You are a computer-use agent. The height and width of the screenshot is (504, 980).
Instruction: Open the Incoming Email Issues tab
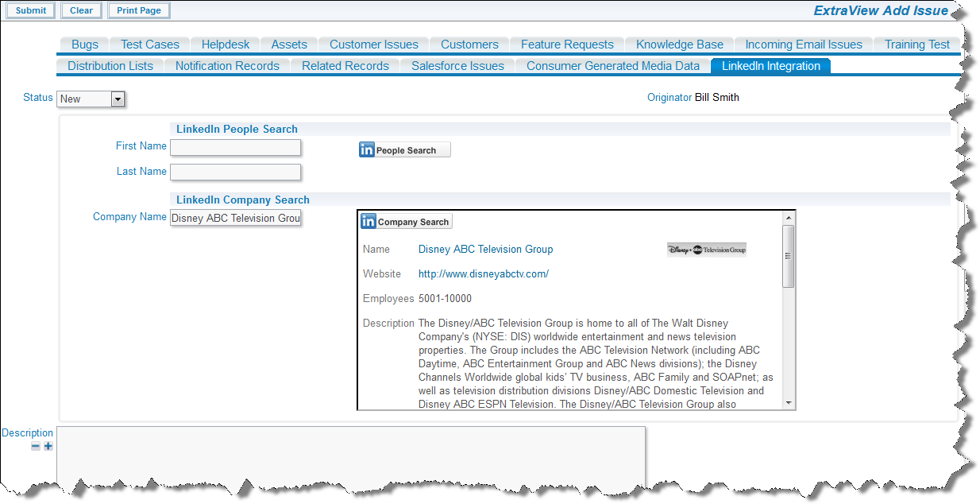804,45
